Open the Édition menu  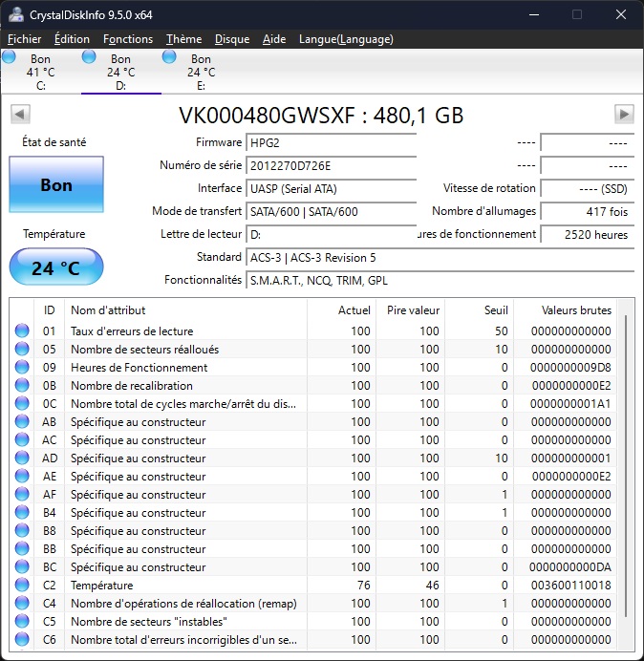pos(72,39)
